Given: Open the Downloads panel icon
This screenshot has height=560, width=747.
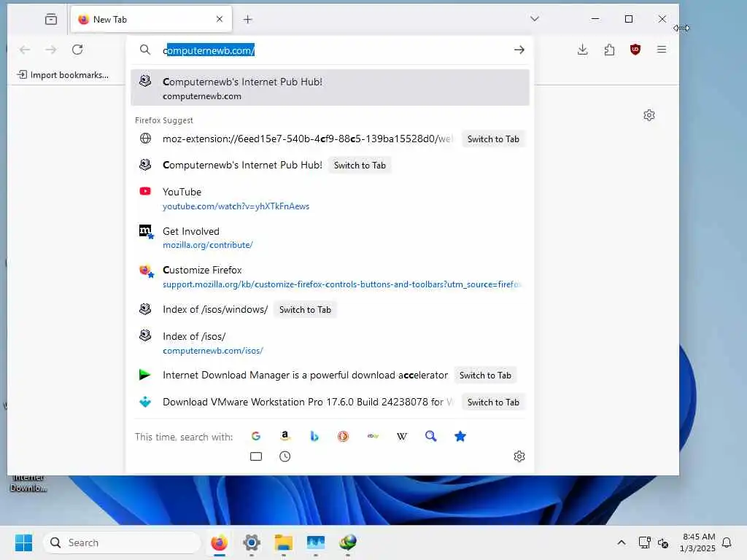Looking at the screenshot, I should [582, 50].
